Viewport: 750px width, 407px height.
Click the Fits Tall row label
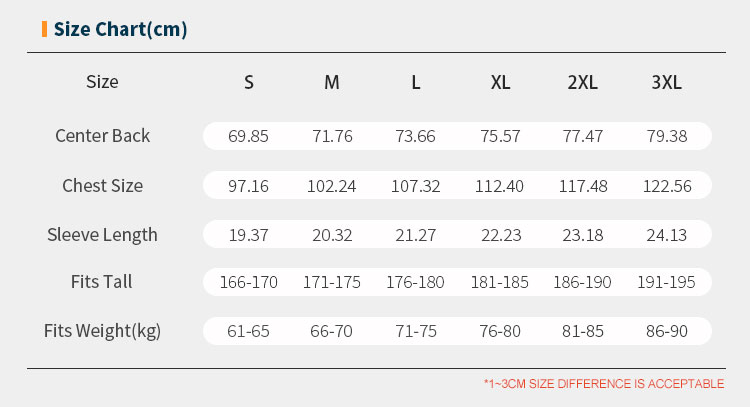pos(101,282)
